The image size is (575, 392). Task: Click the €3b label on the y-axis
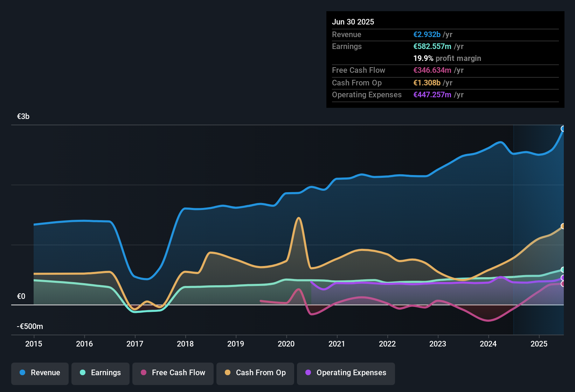(23, 116)
